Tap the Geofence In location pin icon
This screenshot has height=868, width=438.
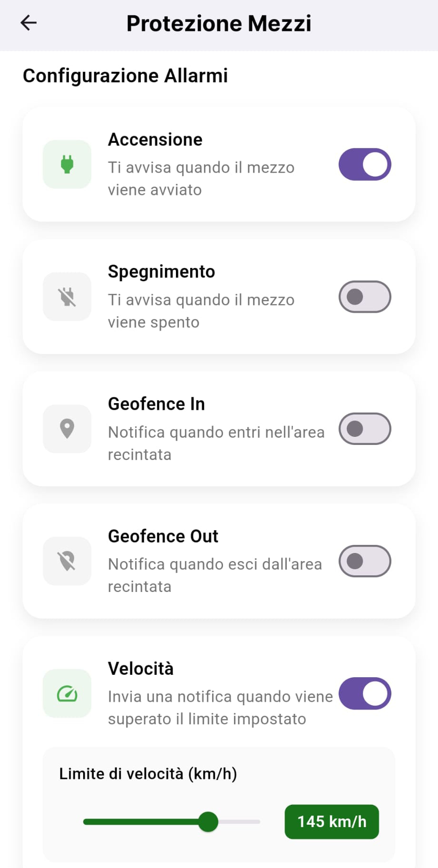(x=67, y=429)
